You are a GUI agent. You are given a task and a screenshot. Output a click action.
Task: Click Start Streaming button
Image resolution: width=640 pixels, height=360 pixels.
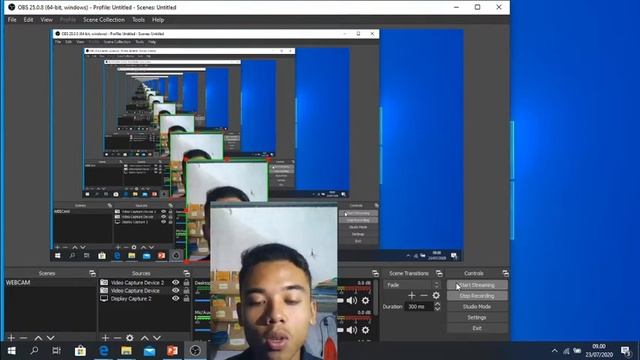pyautogui.click(x=477, y=285)
